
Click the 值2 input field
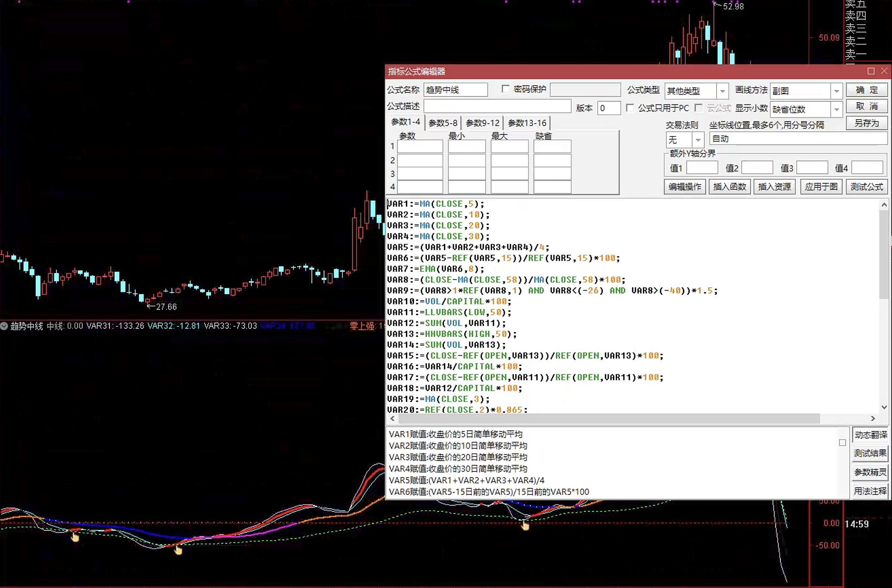[757, 168]
